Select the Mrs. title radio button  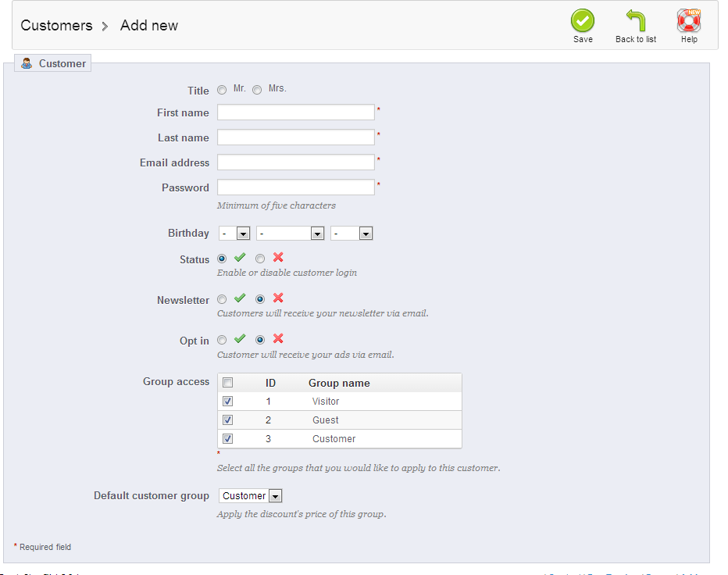(x=257, y=89)
